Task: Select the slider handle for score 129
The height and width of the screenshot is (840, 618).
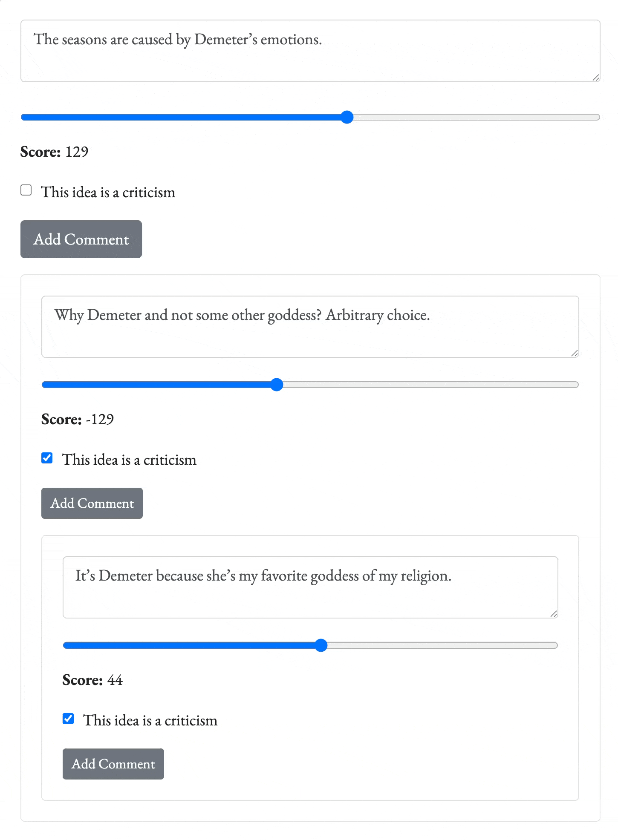Action: [x=347, y=116]
